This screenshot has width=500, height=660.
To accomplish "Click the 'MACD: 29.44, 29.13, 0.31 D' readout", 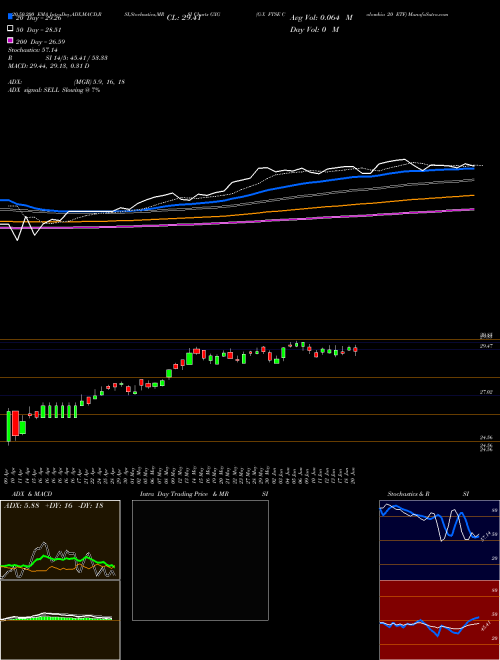I will point(48,66).
